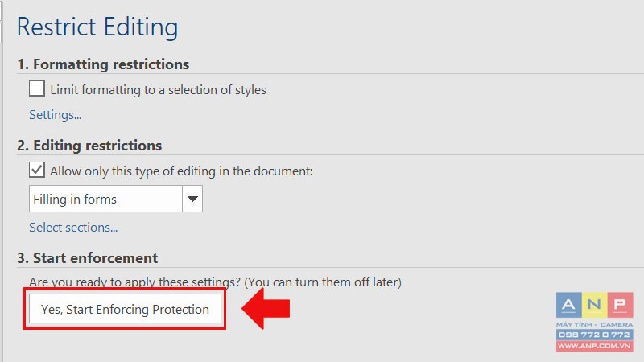Screen dimensions: 644x362
Task: Click the Restrict Editing pane title
Action: [97, 27]
